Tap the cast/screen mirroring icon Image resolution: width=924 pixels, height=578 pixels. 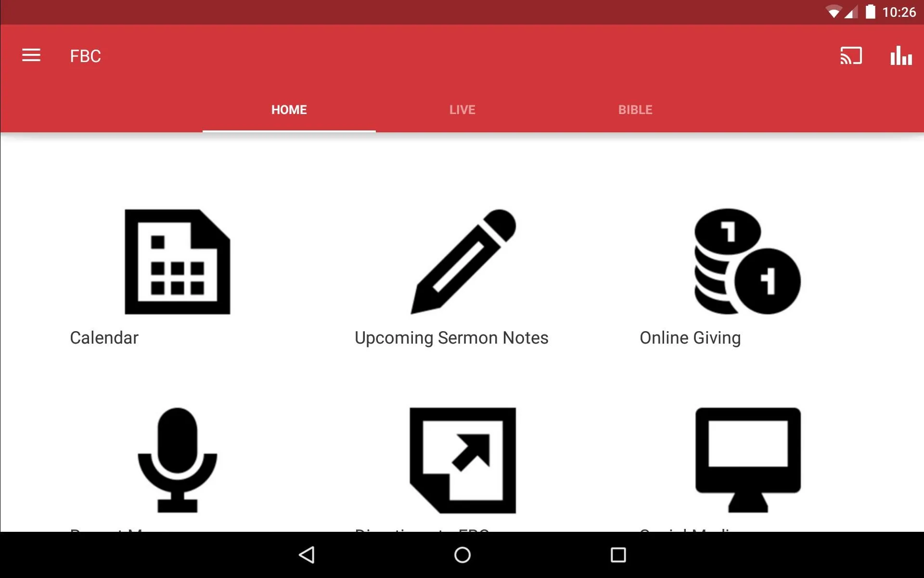[852, 56]
